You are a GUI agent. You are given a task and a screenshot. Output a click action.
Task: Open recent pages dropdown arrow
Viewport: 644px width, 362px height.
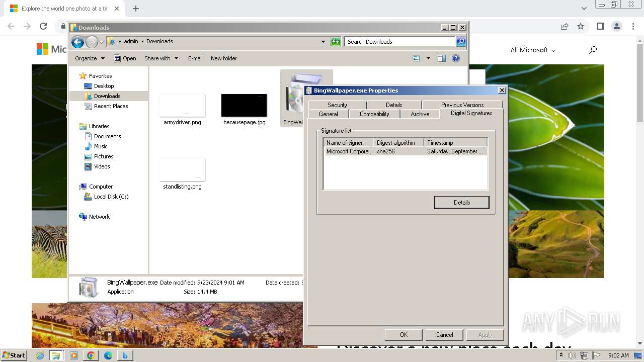101,42
